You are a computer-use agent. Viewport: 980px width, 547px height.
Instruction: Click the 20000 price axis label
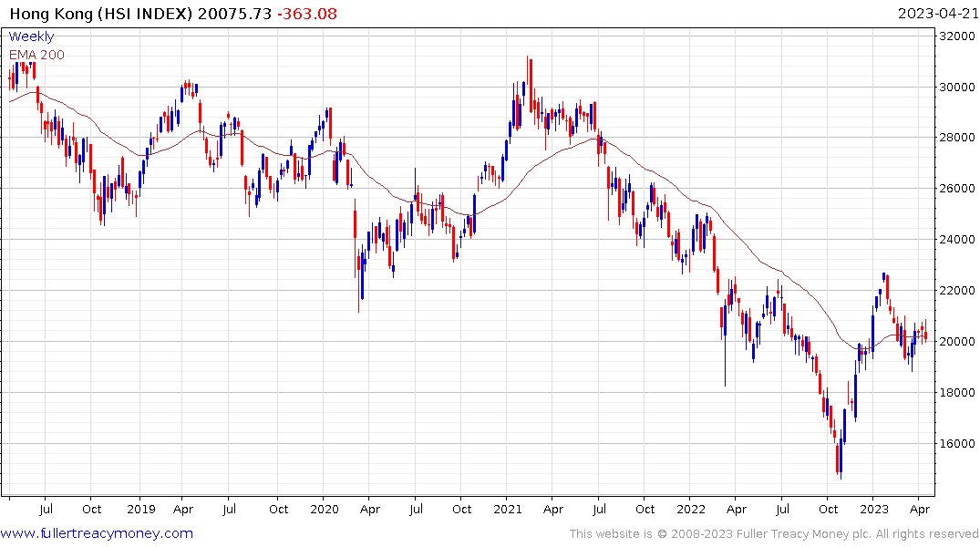957,341
